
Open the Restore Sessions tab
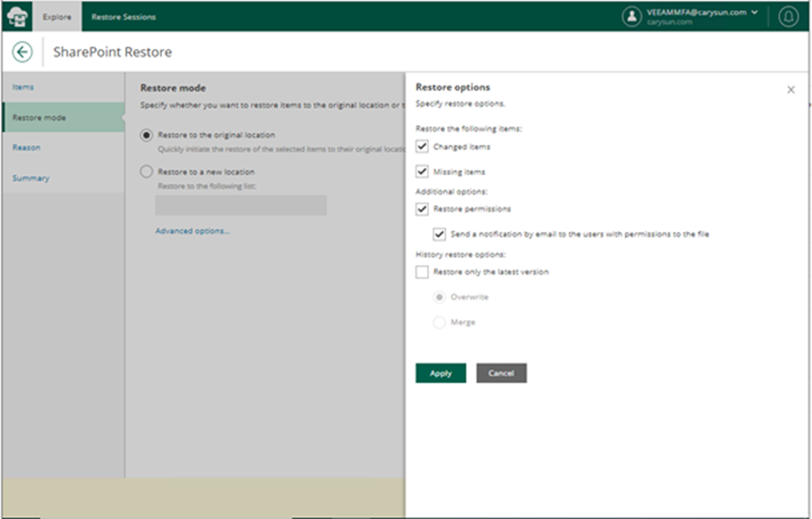click(123, 17)
